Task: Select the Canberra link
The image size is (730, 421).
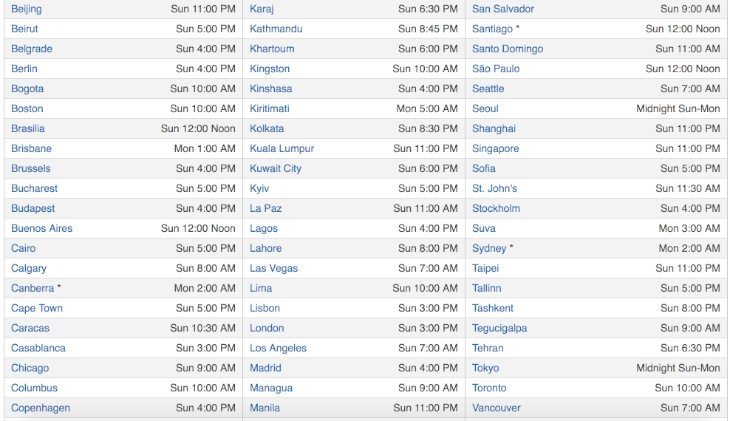Action: tap(33, 288)
